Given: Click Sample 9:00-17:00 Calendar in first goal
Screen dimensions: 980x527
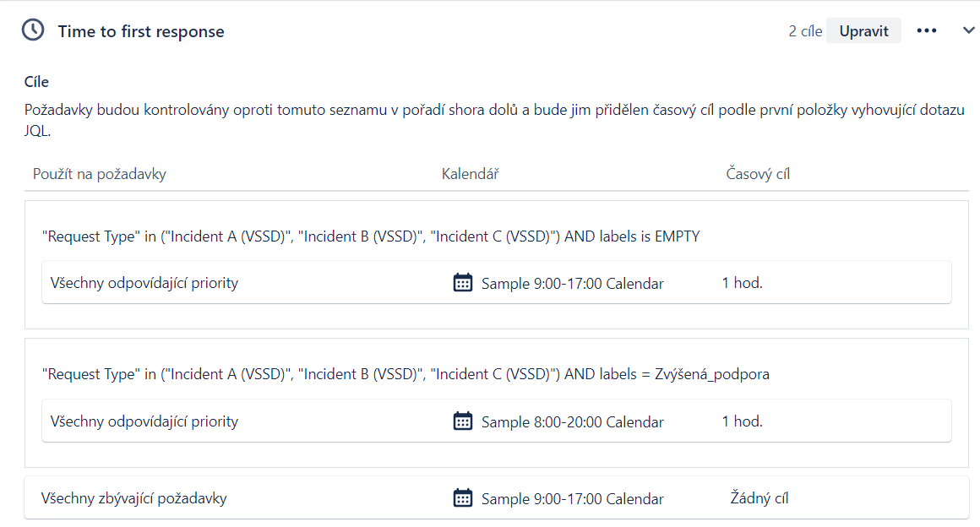Looking at the screenshot, I should pyautogui.click(x=572, y=283).
